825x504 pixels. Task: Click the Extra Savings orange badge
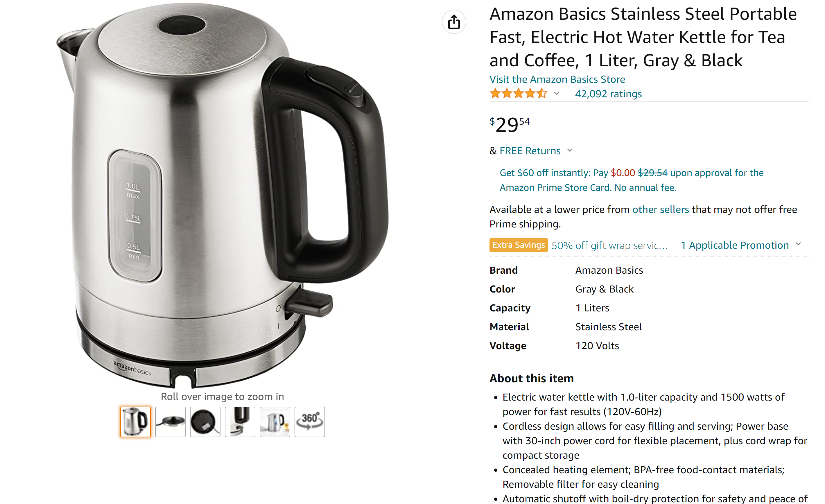pyautogui.click(x=518, y=245)
